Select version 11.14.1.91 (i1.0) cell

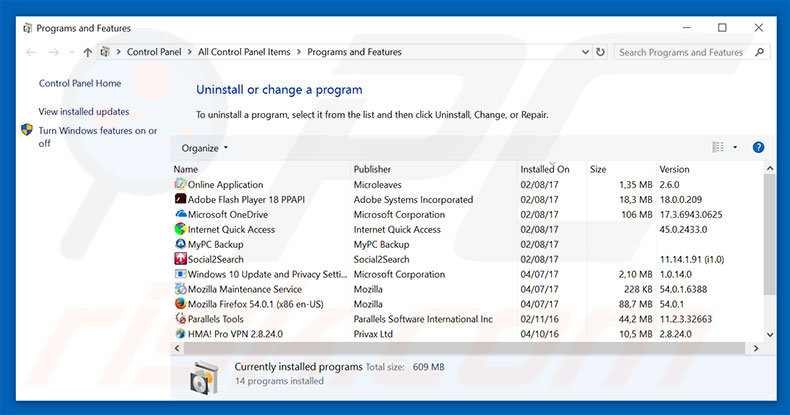click(692, 259)
